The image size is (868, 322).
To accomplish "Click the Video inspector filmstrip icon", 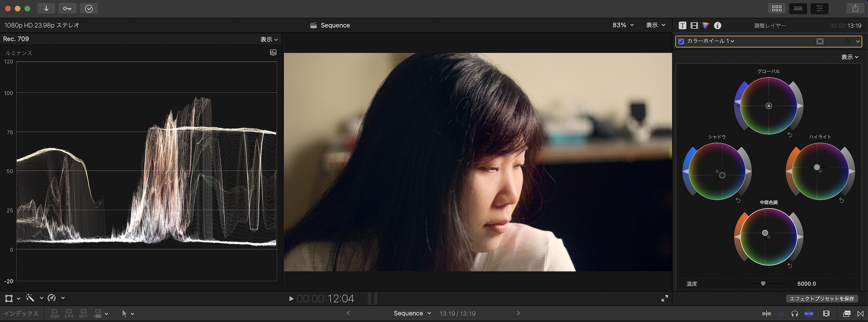I will point(694,26).
